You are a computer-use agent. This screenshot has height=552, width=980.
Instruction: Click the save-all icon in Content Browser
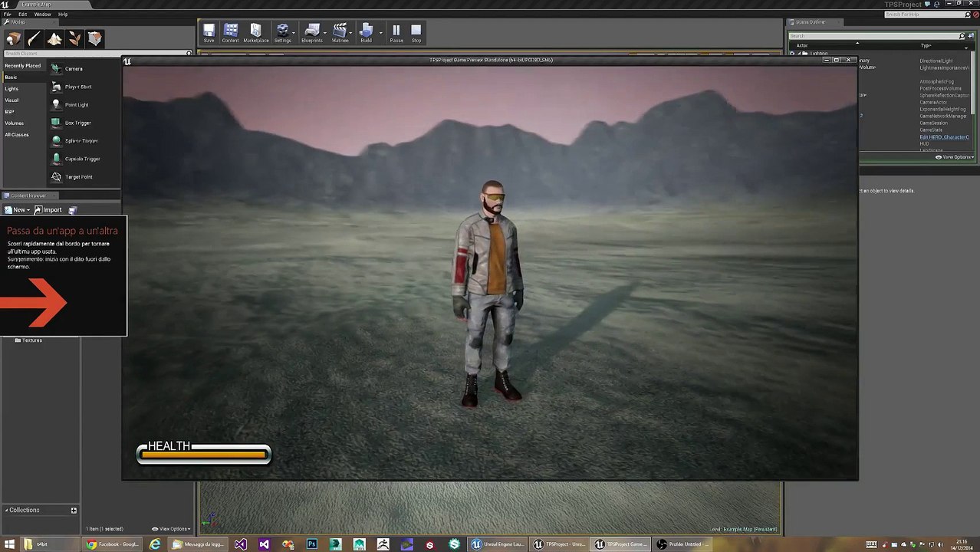pos(73,210)
